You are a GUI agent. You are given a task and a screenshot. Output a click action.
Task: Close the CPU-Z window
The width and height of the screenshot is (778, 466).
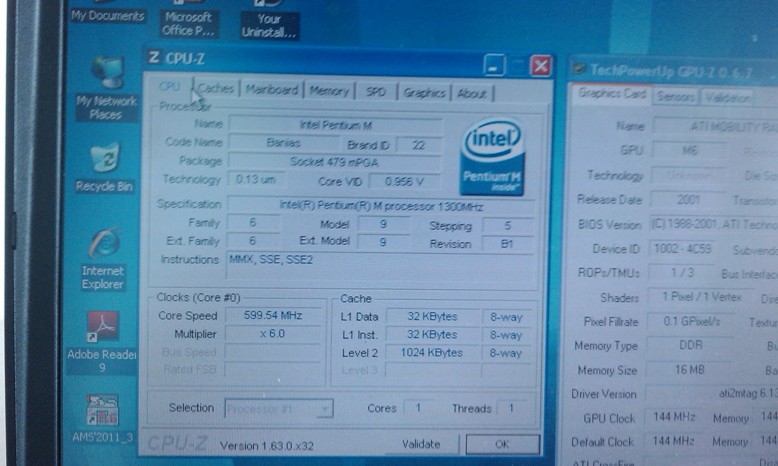541,66
